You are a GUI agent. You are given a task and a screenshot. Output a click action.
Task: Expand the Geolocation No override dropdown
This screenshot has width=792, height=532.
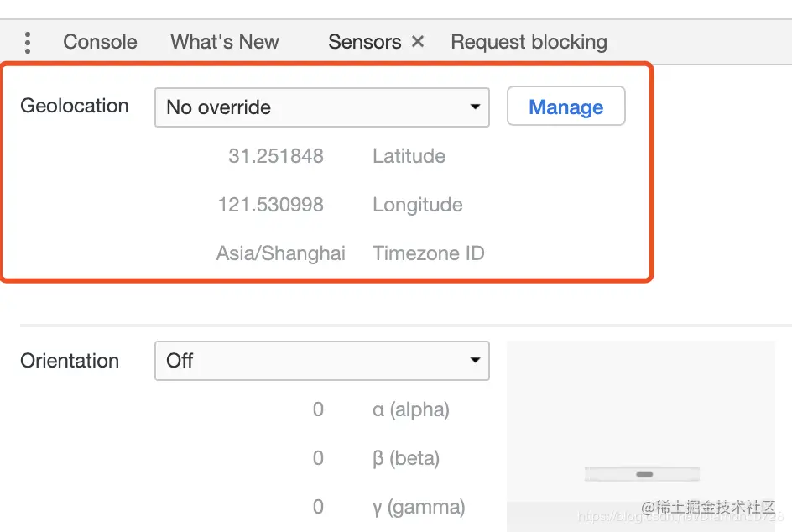(322, 107)
